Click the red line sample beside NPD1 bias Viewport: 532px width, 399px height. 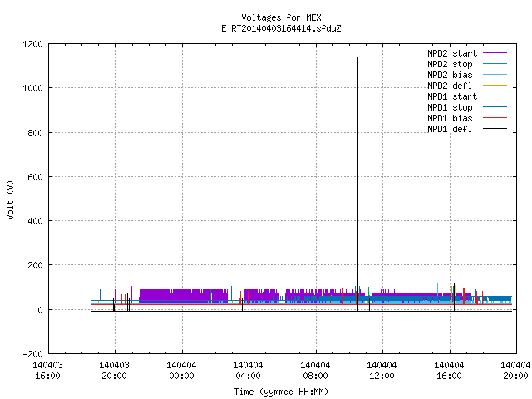[x=495, y=118]
